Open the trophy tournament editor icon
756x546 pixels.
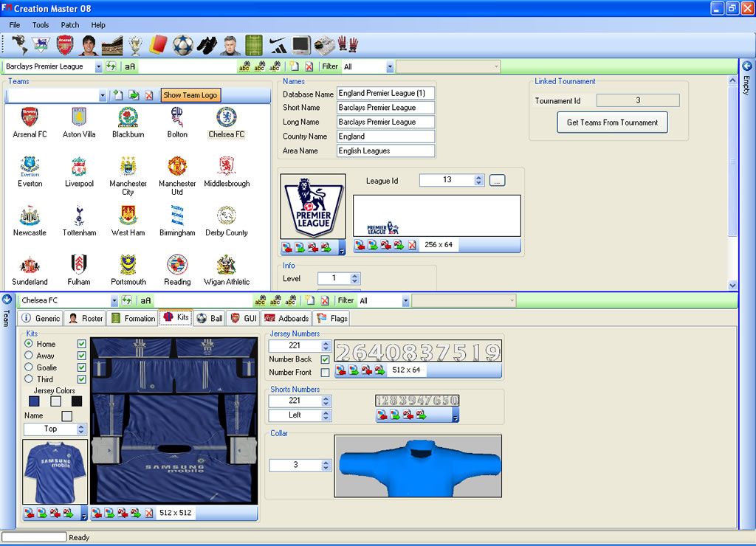tap(136, 45)
